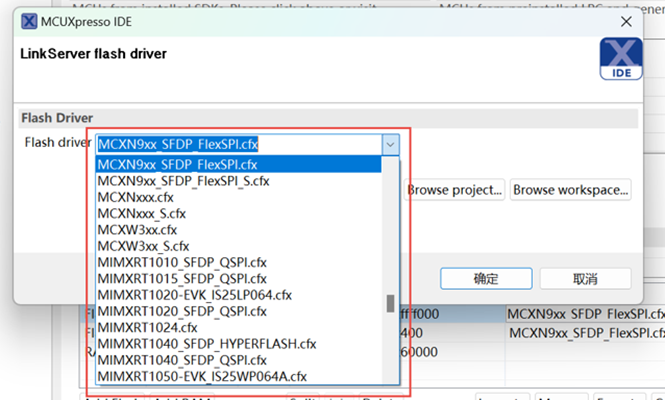Close the MCUXpresso IDE dialog
The height and width of the screenshot is (400, 665).
tap(626, 22)
